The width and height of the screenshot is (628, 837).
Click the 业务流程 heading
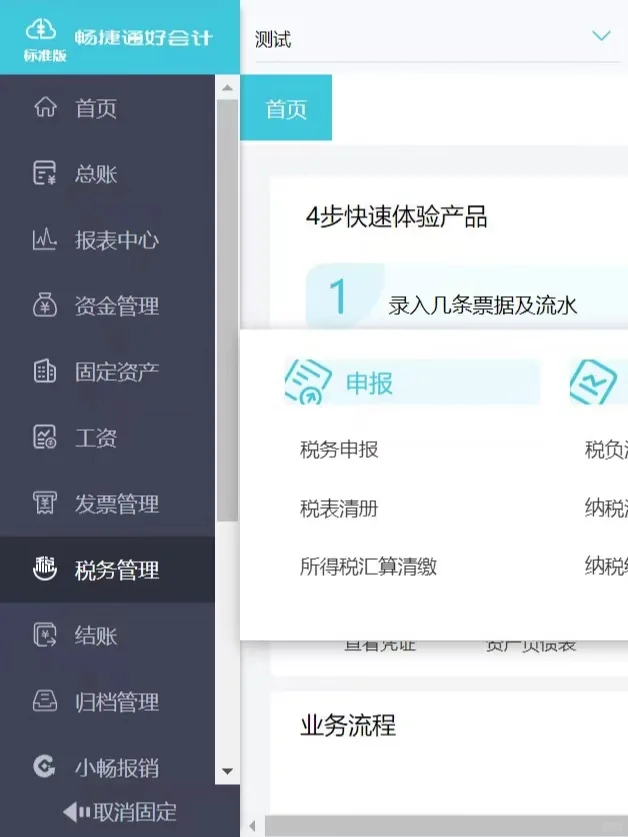[x=348, y=725]
